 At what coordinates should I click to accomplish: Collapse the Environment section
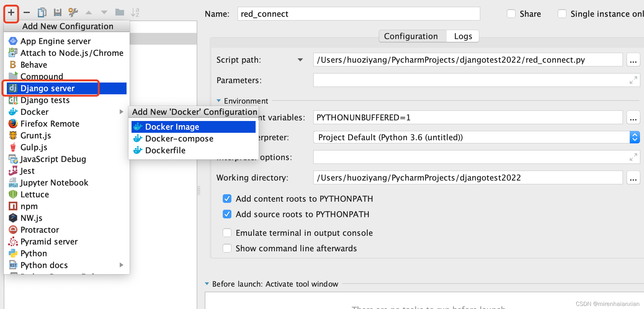219,101
